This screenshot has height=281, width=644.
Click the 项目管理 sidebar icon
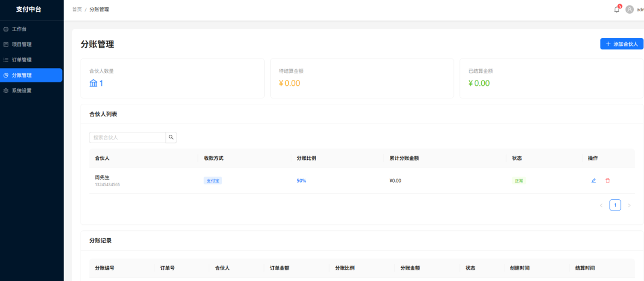click(x=6, y=44)
